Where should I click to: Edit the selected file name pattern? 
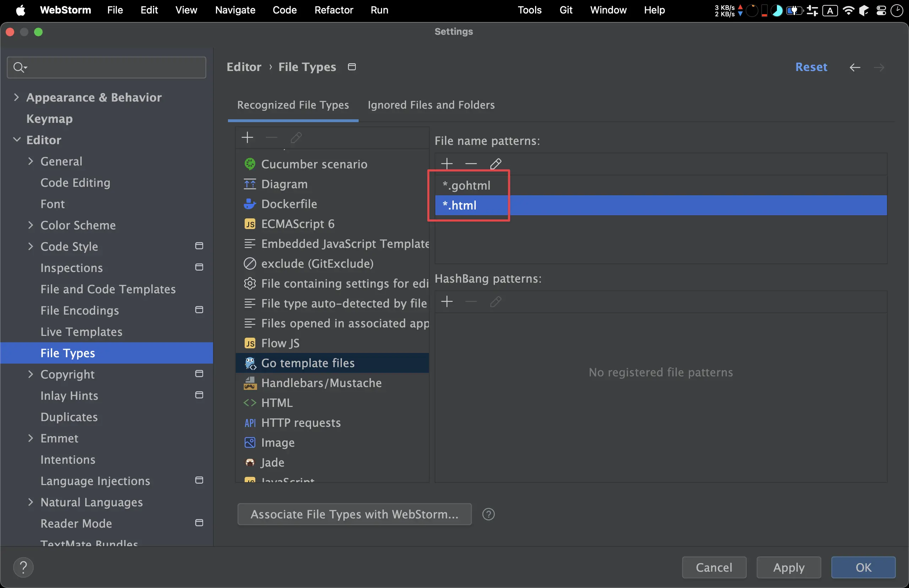[x=495, y=164]
